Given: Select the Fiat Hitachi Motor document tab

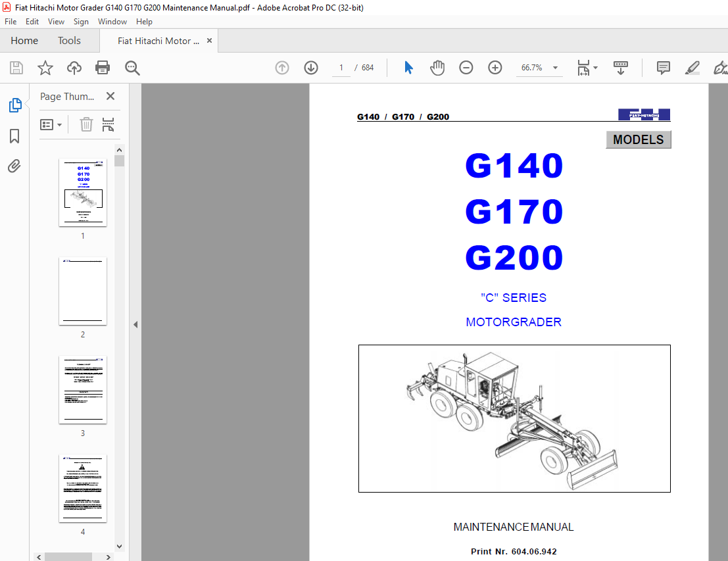Looking at the screenshot, I should pos(158,41).
